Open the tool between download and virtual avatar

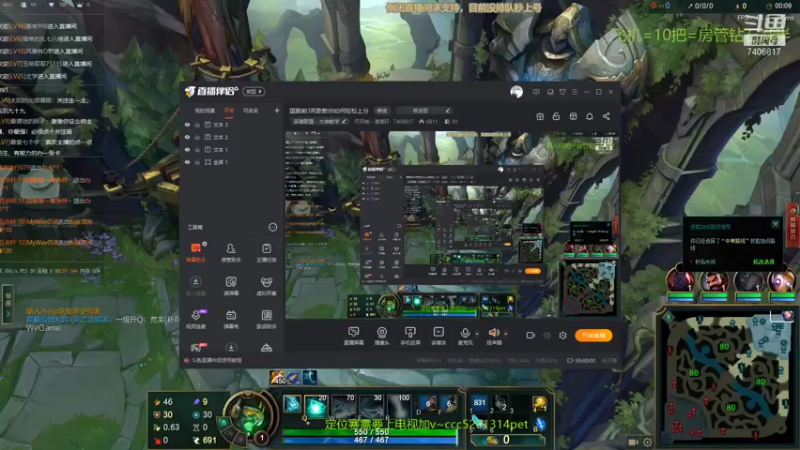point(231,286)
